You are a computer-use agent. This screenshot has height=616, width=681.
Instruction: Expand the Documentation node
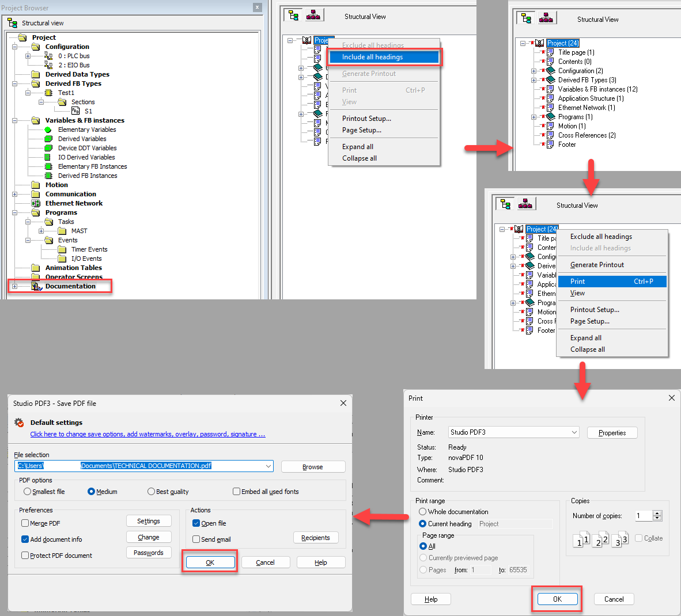(x=15, y=286)
